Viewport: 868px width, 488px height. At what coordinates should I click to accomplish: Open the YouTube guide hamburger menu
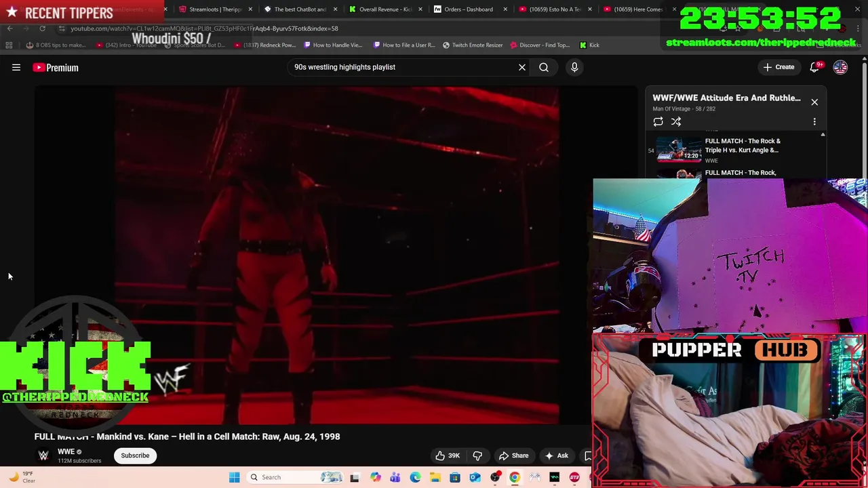(x=16, y=67)
